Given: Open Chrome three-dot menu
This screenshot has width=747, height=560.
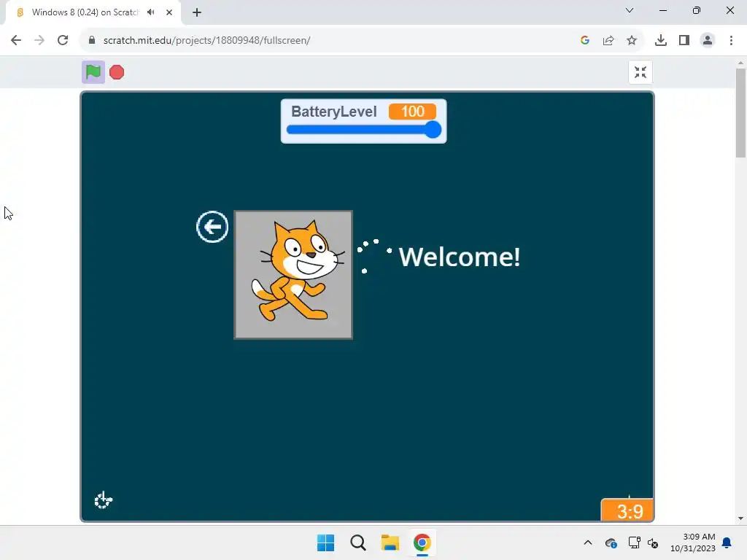Looking at the screenshot, I should point(731,41).
